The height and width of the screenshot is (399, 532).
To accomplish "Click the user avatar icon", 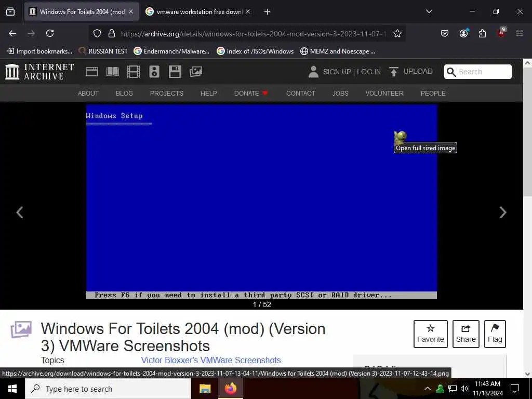I will click(x=313, y=72).
